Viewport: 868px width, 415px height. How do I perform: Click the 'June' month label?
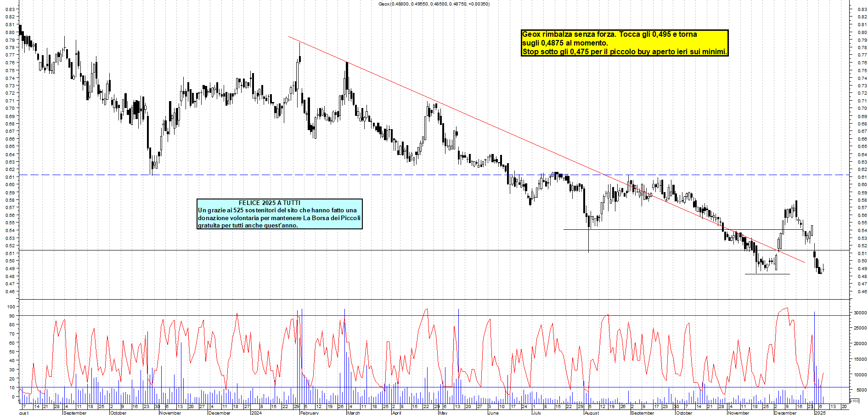click(493, 413)
